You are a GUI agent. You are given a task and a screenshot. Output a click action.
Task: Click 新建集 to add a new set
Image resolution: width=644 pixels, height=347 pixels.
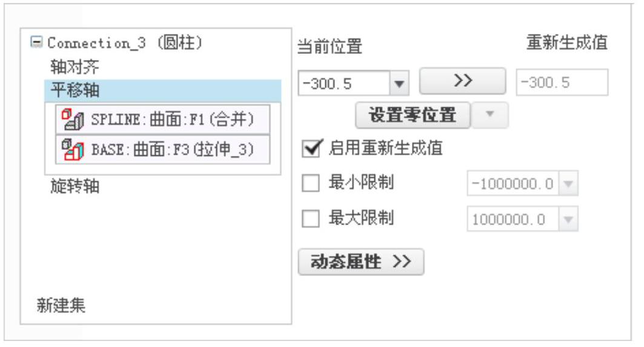point(61,305)
